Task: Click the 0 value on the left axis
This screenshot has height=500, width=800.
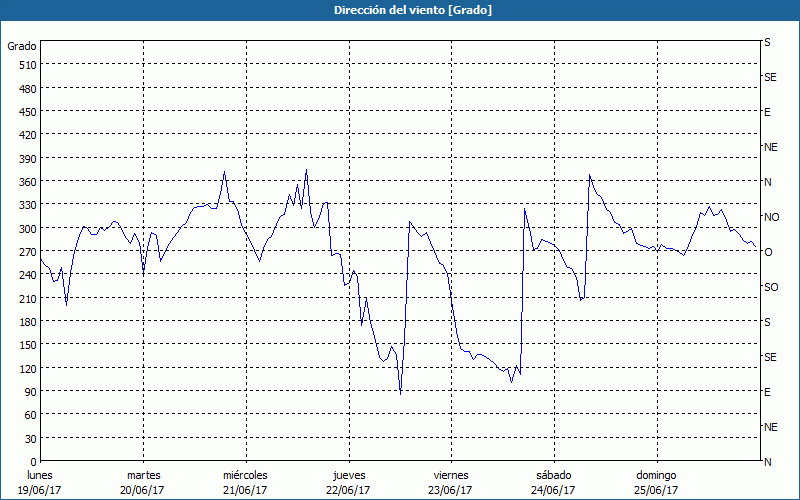Action: 30,461
